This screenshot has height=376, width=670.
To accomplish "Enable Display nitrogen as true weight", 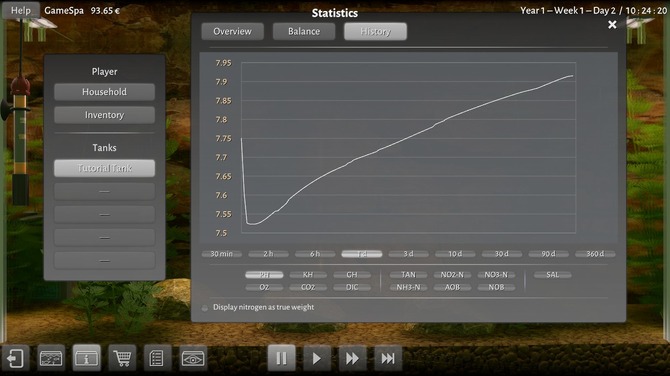I will click(205, 308).
